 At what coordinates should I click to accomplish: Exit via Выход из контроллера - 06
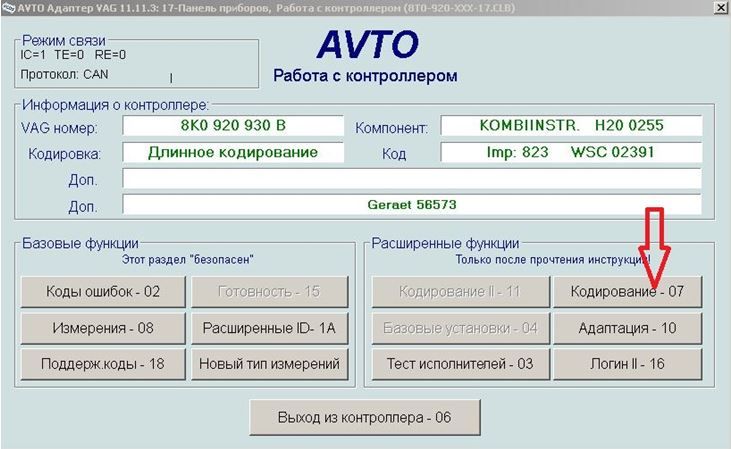(x=365, y=417)
